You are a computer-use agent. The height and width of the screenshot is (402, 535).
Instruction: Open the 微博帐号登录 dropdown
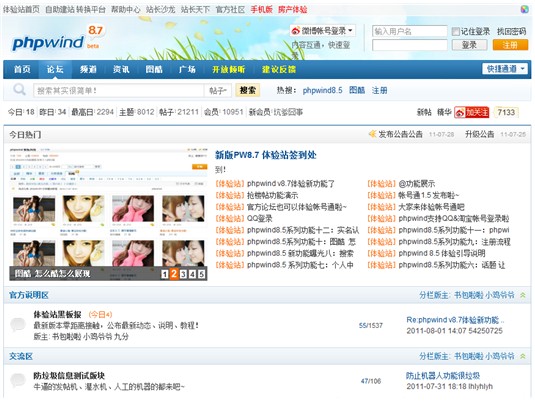click(322, 31)
